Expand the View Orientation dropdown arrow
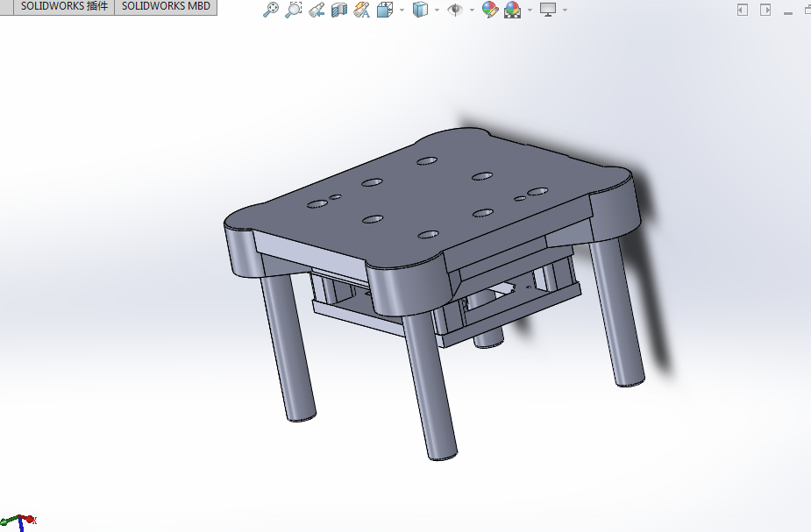811x532 pixels. coord(402,10)
